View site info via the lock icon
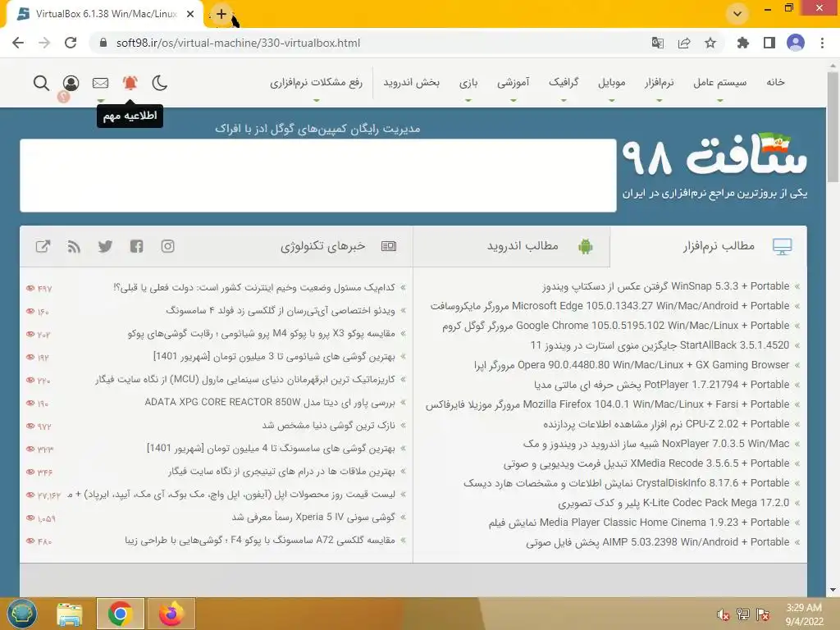 tap(104, 43)
